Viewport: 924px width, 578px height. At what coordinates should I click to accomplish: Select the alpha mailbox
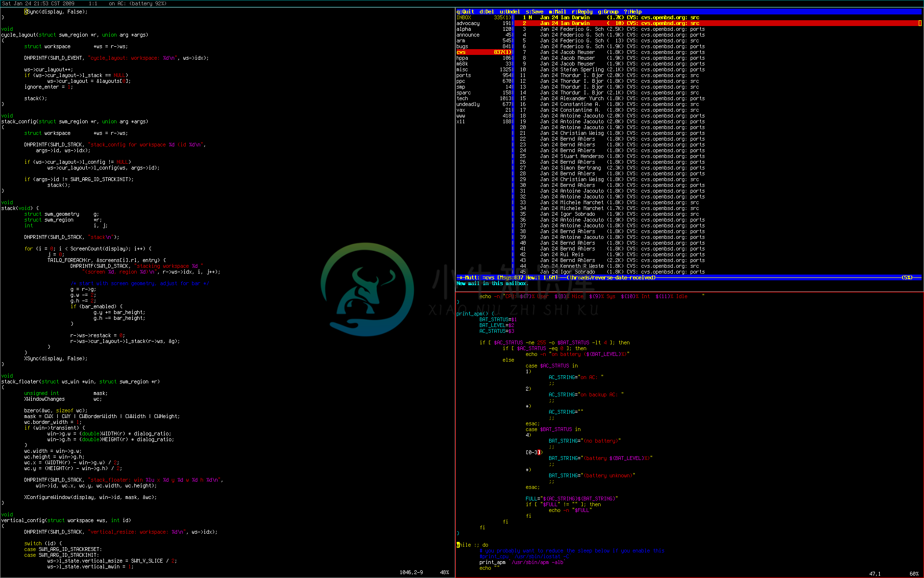point(484,29)
